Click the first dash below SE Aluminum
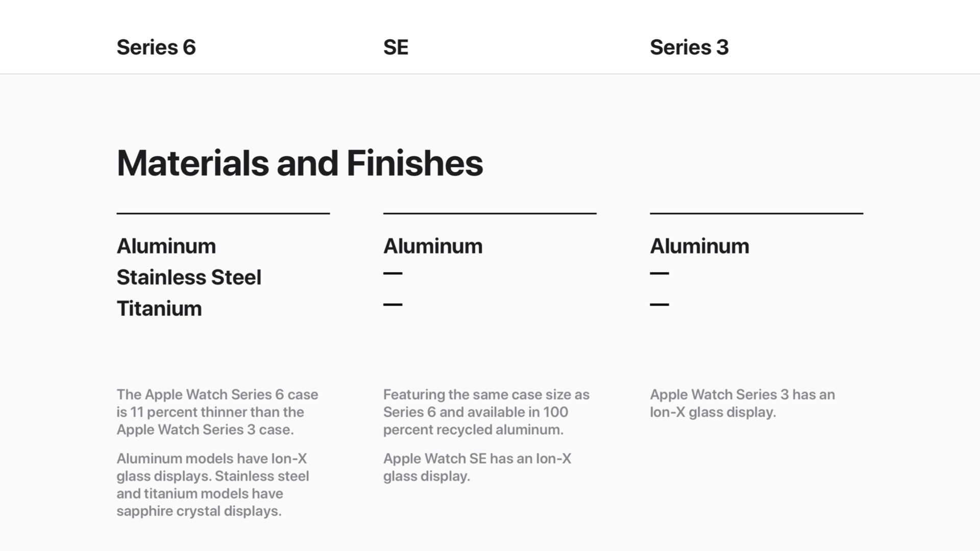Image resolution: width=980 pixels, height=551 pixels. click(x=393, y=273)
